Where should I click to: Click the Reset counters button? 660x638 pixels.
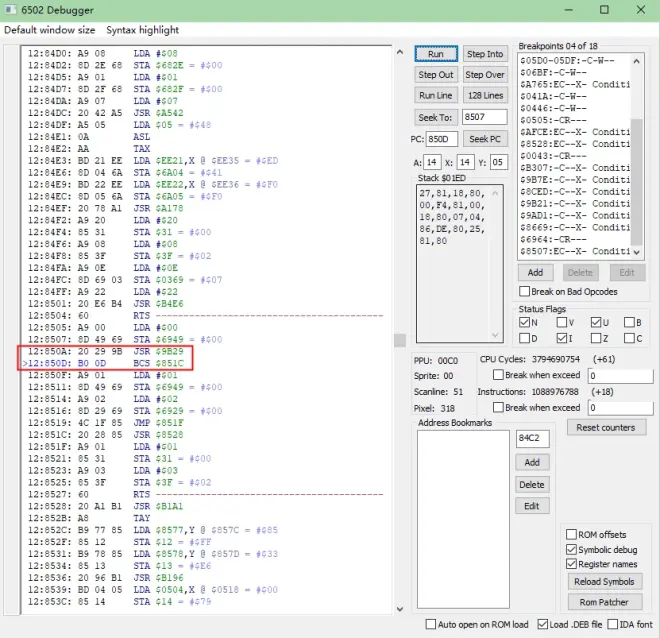click(x=605, y=428)
